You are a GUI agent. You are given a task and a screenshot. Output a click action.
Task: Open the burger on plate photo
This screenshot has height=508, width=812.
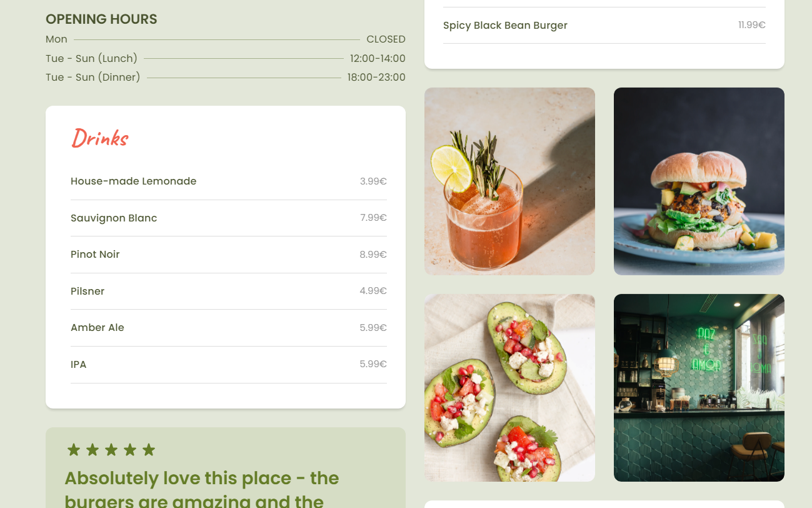[699, 181]
